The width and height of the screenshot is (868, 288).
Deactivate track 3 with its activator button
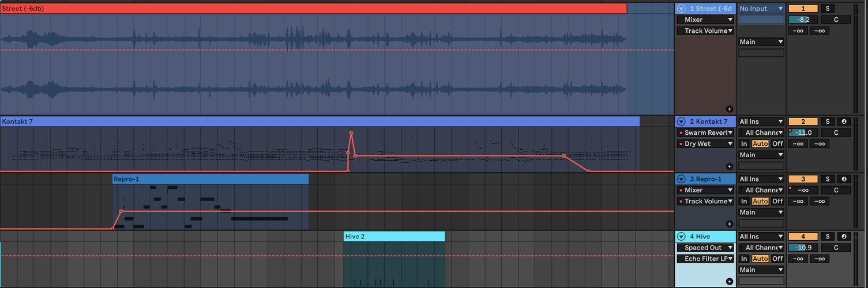(803, 179)
